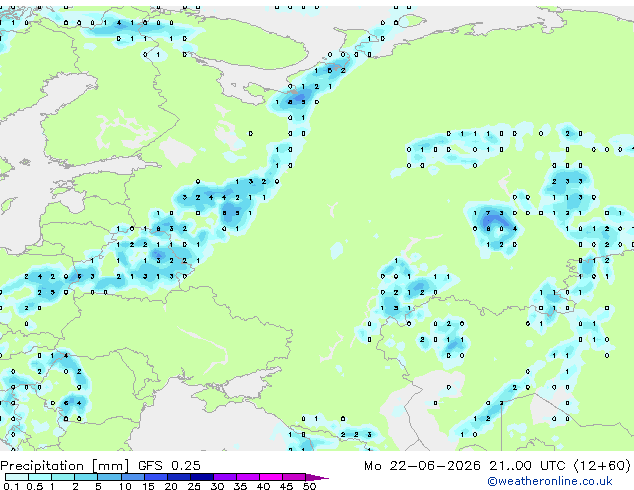Image resolution: width=634 pixels, height=490 pixels.
Task: Select legend swatch between 2 and 5
Action: tap(86, 477)
